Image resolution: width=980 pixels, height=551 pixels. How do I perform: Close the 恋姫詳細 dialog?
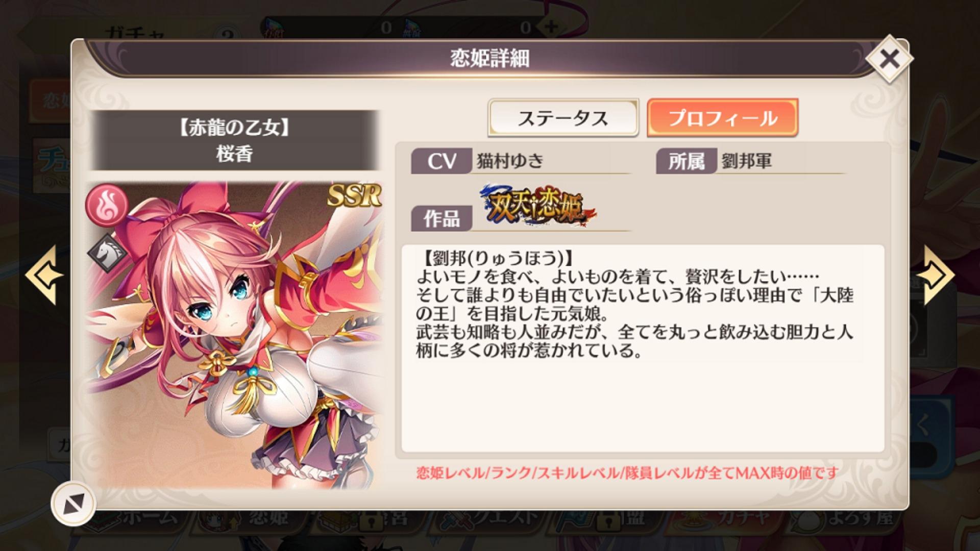[x=889, y=59]
